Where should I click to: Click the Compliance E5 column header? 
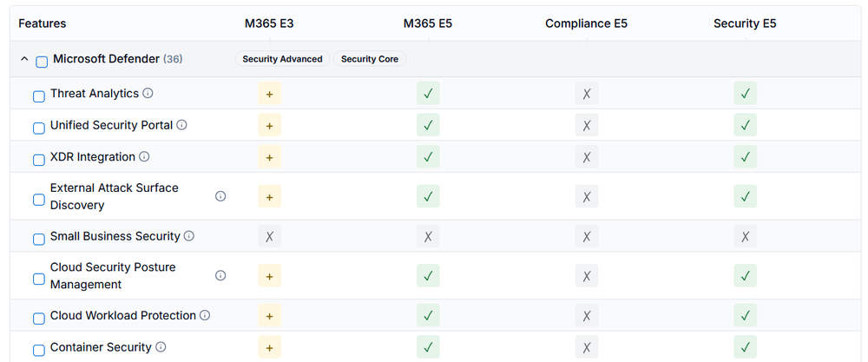tap(586, 23)
